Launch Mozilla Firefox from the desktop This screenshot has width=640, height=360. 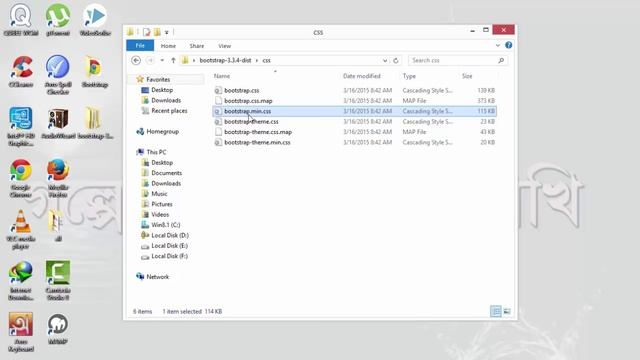pyautogui.click(x=58, y=178)
